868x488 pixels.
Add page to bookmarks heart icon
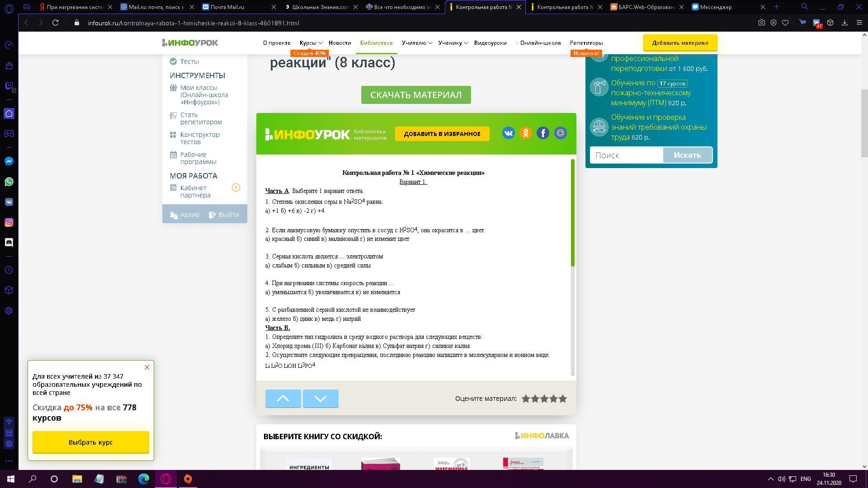[x=785, y=23]
